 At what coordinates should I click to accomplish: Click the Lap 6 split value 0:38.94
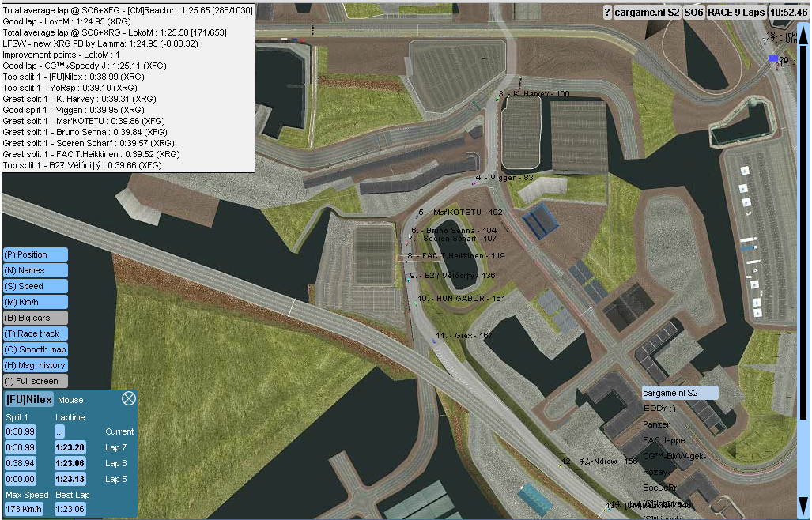[21, 463]
